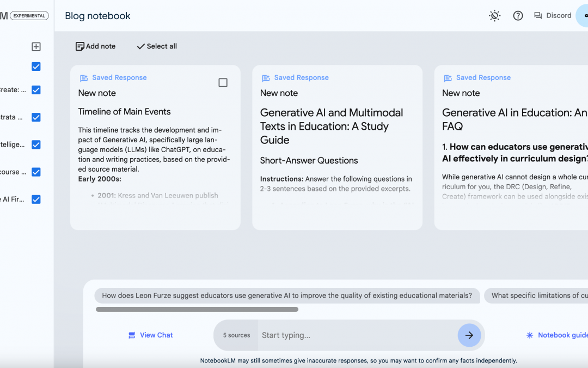Click the Leon Furze suggested question chip
The width and height of the screenshot is (588, 368).
pos(287,295)
